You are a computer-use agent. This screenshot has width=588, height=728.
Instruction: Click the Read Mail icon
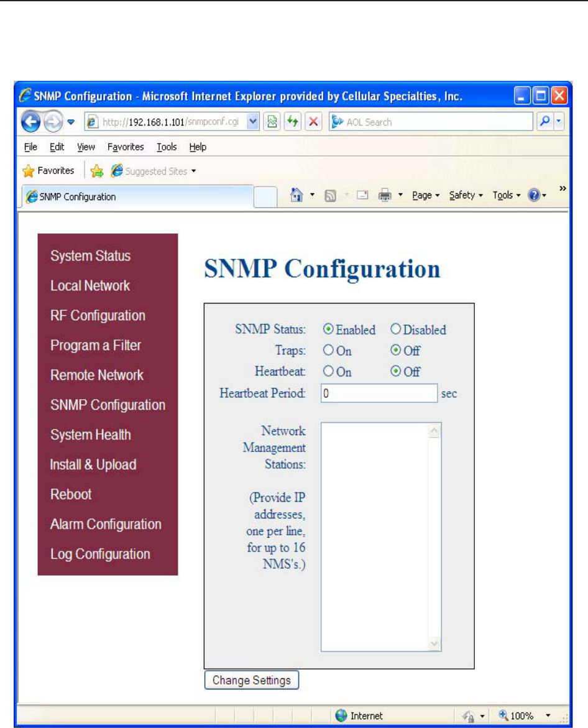(x=362, y=195)
